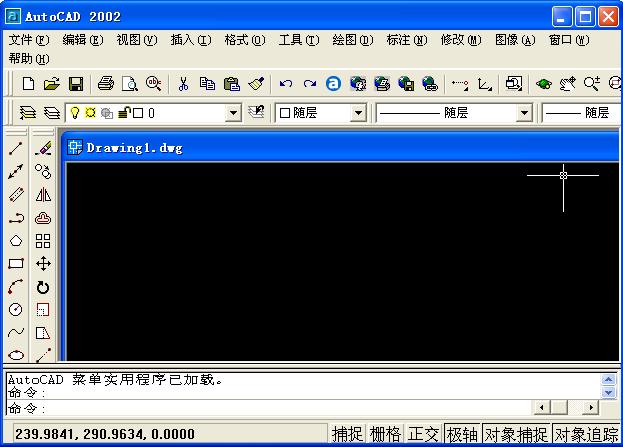
Task: Select the Rotate modify tool
Action: tap(43, 287)
